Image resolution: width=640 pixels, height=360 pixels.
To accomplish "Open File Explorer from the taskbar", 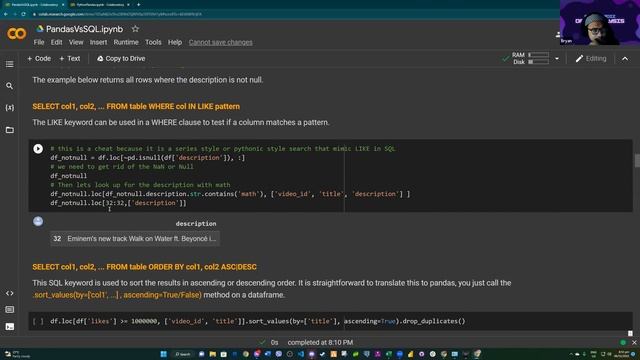I will 213,354.
